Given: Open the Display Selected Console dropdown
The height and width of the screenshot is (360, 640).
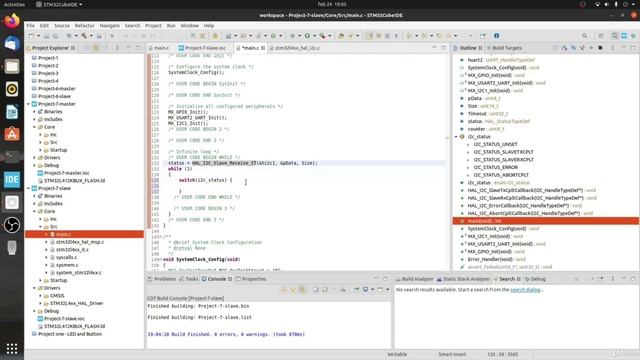Looking at the screenshot, I should click(x=372, y=289).
